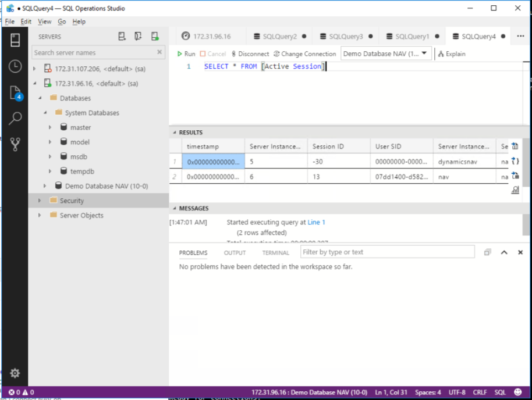Viewport: 532px width, 400px height.
Task: Open the View menu
Action: (x=44, y=22)
